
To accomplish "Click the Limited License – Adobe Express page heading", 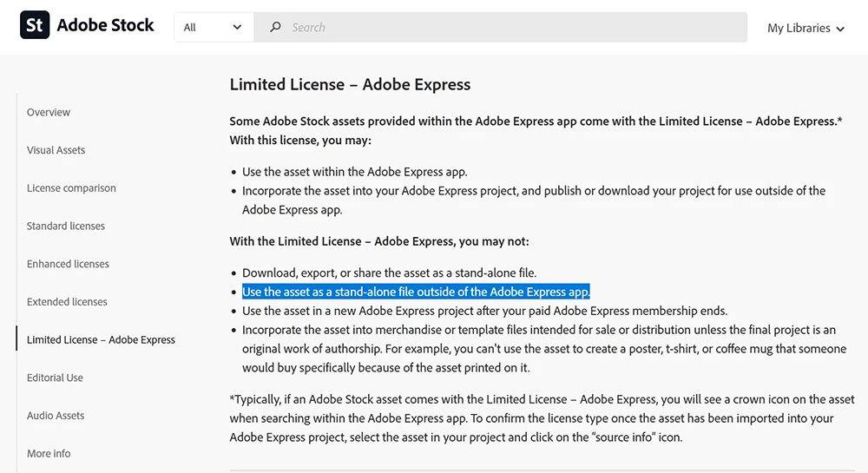I will [x=350, y=84].
